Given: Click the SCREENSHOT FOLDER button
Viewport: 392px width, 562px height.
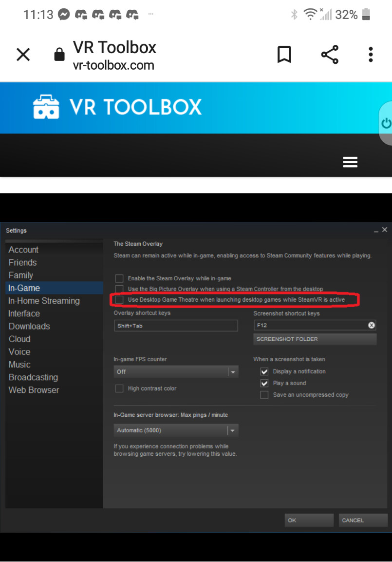Looking at the screenshot, I should tap(315, 339).
